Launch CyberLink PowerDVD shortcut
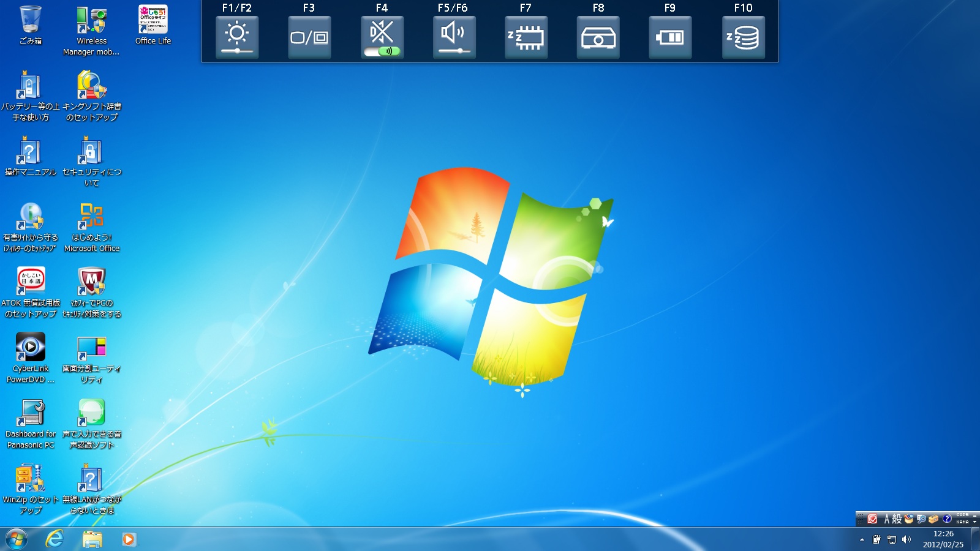980x551 pixels. pos(31,359)
